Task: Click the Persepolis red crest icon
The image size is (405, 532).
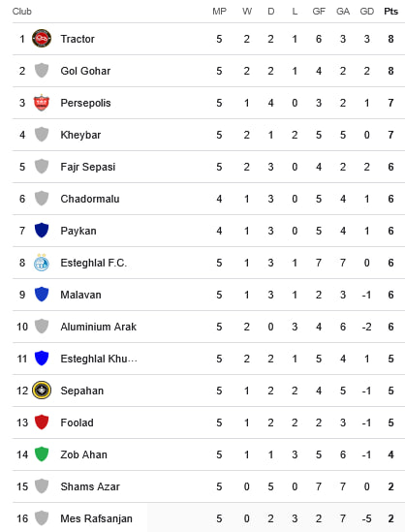Action: tap(42, 103)
